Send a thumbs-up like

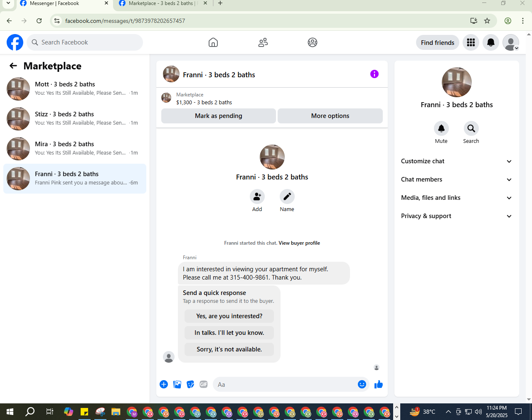click(x=379, y=384)
